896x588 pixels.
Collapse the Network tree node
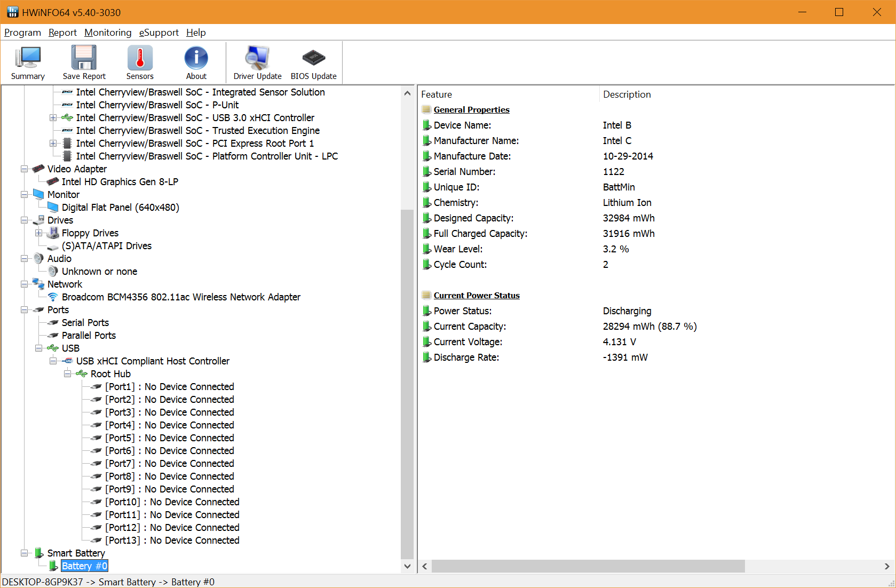point(24,284)
